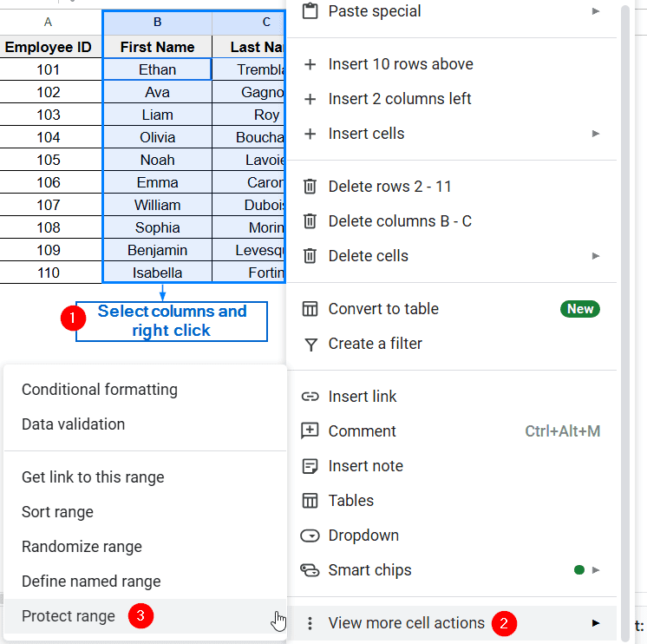Open Smart chips menu entry

[x=451, y=570]
